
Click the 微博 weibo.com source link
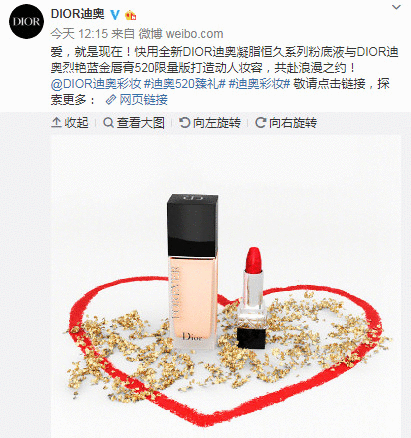(x=181, y=34)
